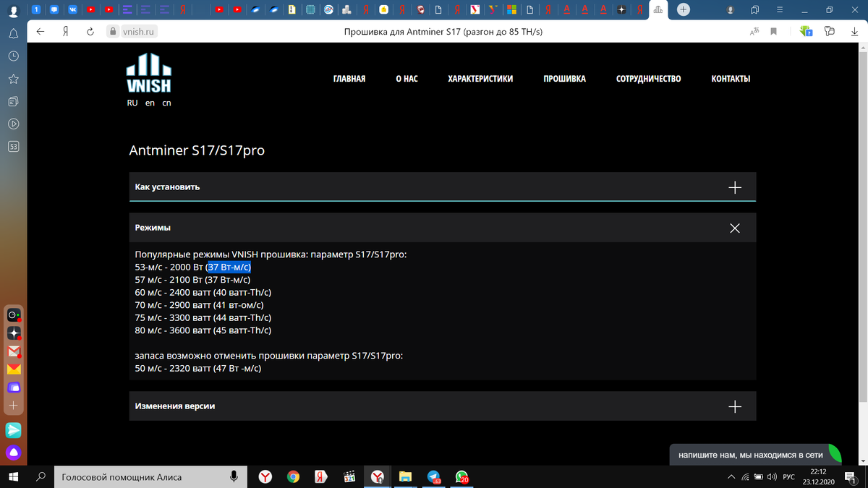Click the Windows Start button
This screenshot has height=488, width=868.
(14, 476)
